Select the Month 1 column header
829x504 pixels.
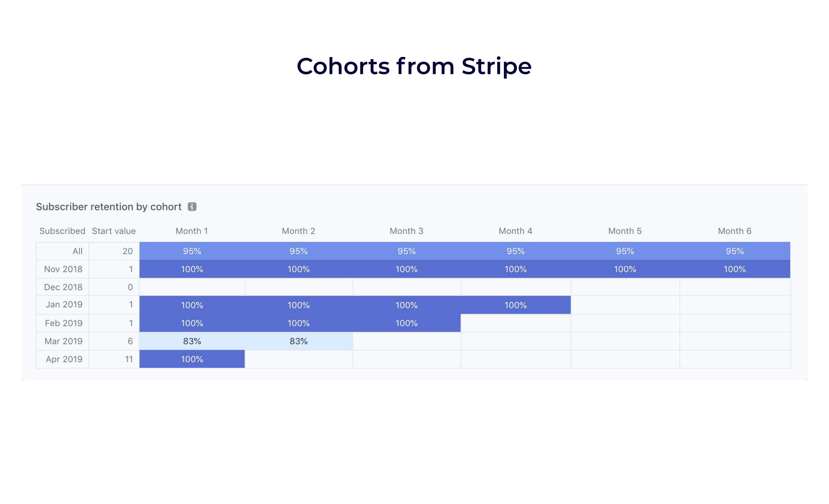[x=191, y=231]
